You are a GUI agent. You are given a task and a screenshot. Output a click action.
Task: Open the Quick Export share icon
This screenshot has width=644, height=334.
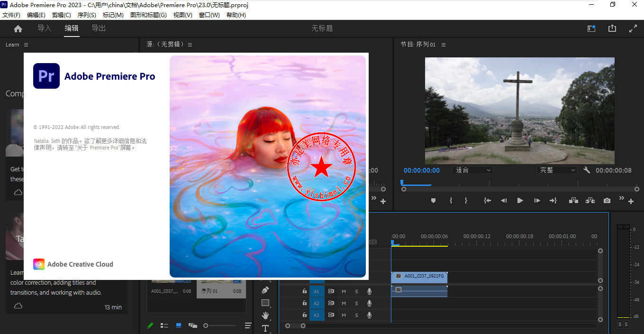[612, 28]
